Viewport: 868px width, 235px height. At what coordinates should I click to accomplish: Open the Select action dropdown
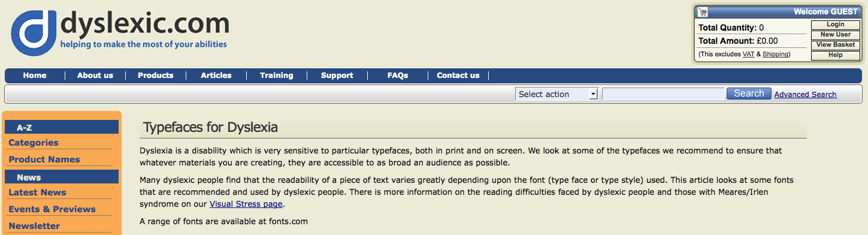click(x=557, y=94)
